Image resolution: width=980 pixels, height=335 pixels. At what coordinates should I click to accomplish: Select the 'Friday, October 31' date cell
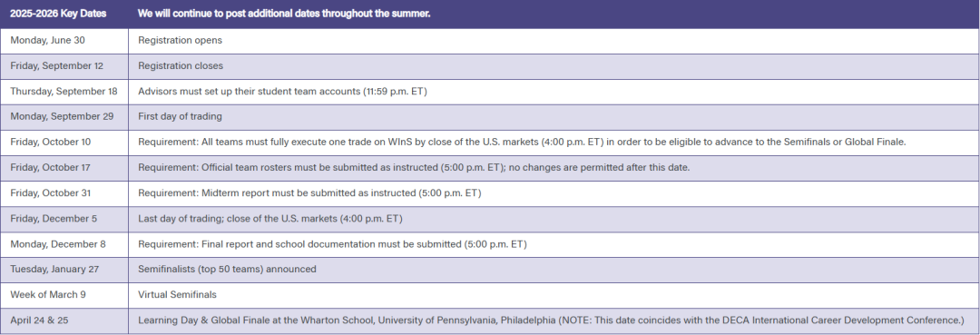64,193
